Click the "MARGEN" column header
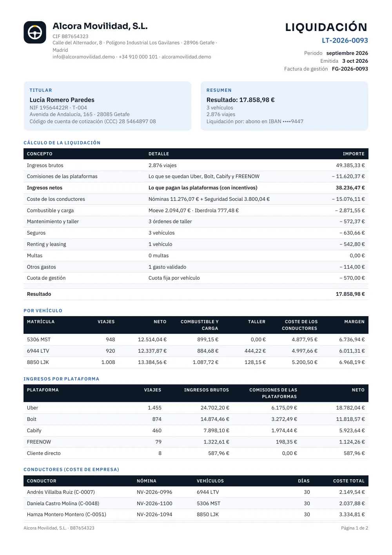392x555 pixels. pos(354,322)
